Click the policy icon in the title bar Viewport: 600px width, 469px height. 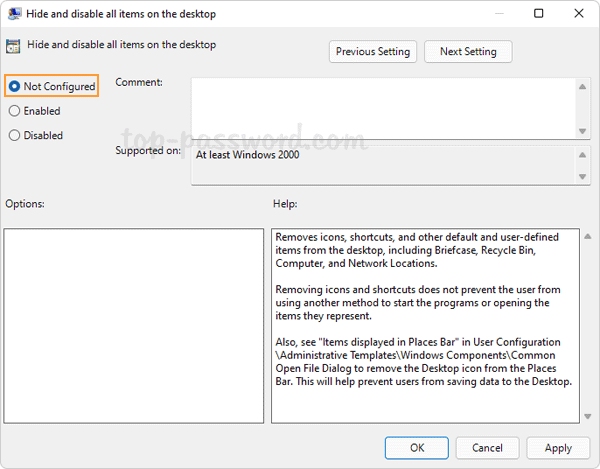[x=14, y=14]
